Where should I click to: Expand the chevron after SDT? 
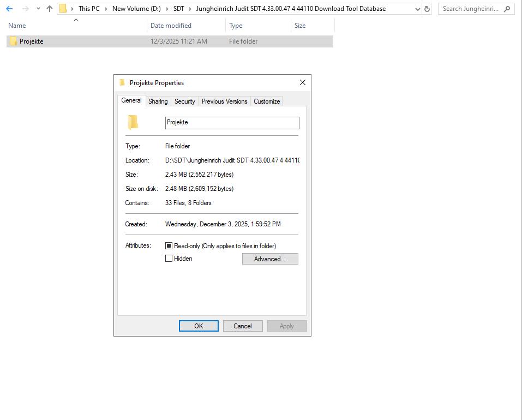click(190, 9)
